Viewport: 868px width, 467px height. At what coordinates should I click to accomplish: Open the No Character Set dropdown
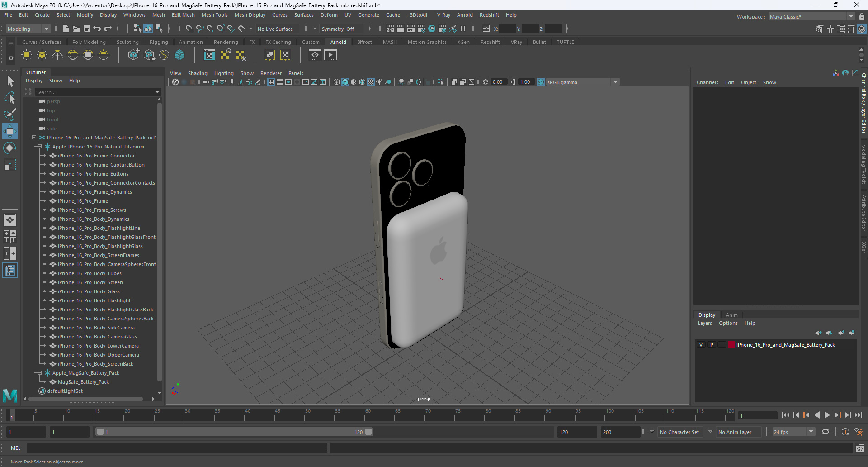click(652, 432)
